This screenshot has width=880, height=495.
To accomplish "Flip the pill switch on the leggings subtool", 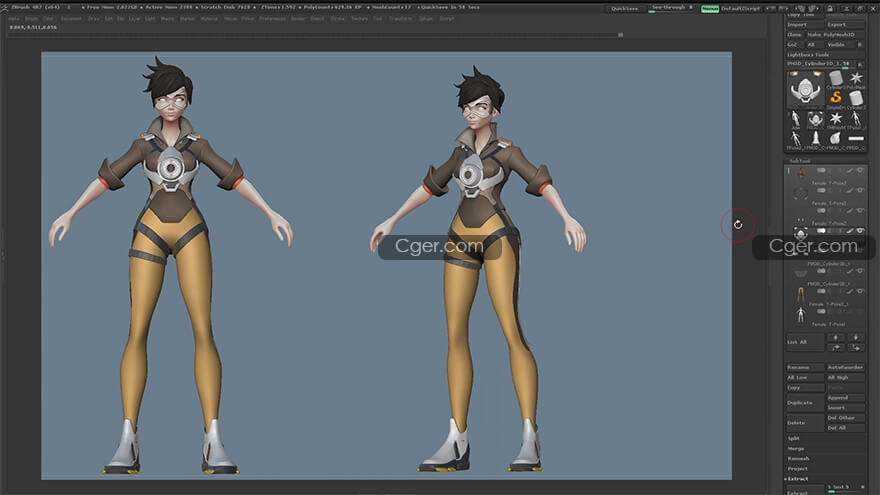I will pos(821,291).
